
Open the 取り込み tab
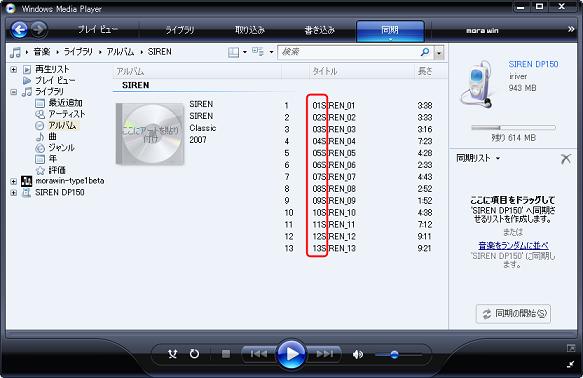click(x=249, y=30)
